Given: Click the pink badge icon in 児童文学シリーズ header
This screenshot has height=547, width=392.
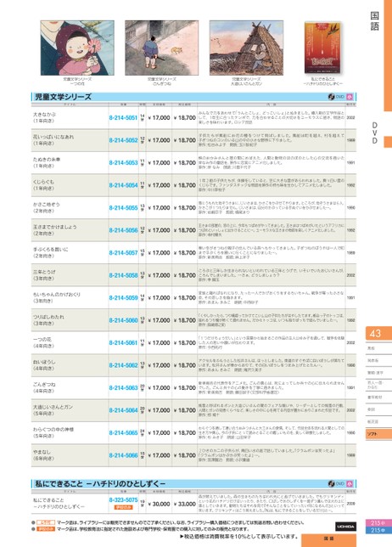Looking at the screenshot, I should click(350, 97).
